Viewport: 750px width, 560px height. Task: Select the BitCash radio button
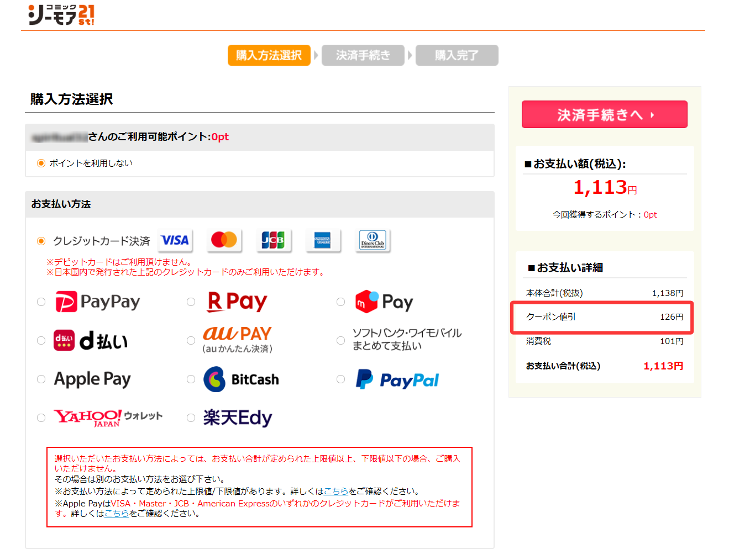point(191,379)
